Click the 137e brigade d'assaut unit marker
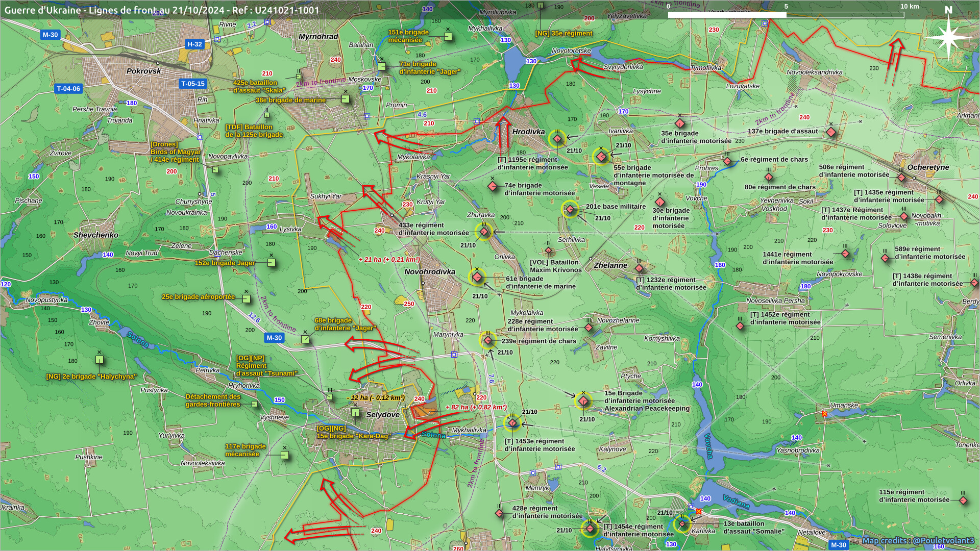Viewport: 980px width, 551px height. (x=831, y=133)
